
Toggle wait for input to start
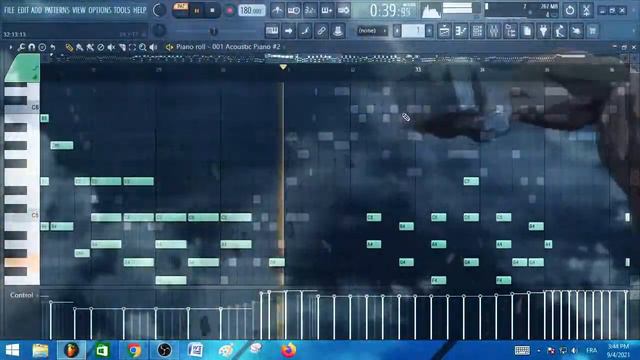293,11
